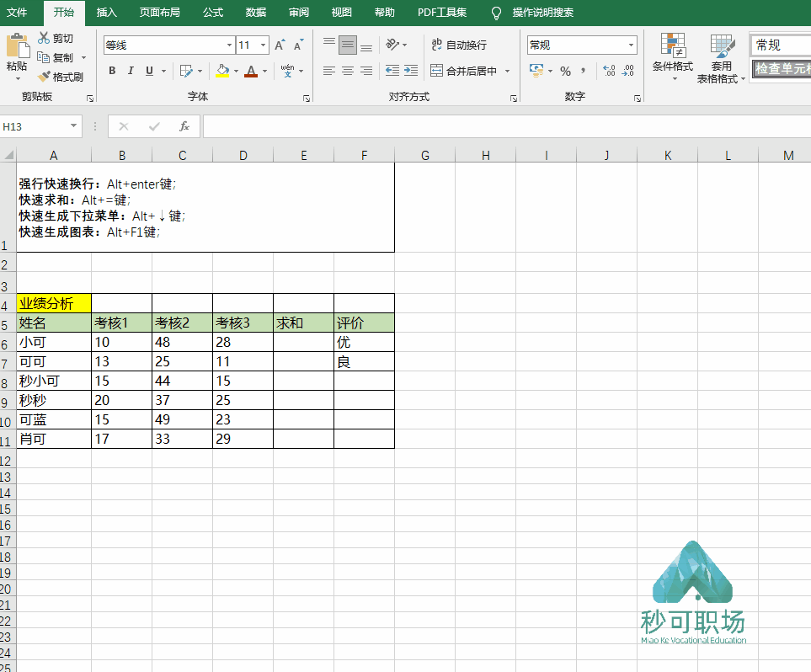Open the Conditional Formatting (条件格式) icon
Image resolution: width=811 pixels, height=672 pixels.
tap(673, 45)
